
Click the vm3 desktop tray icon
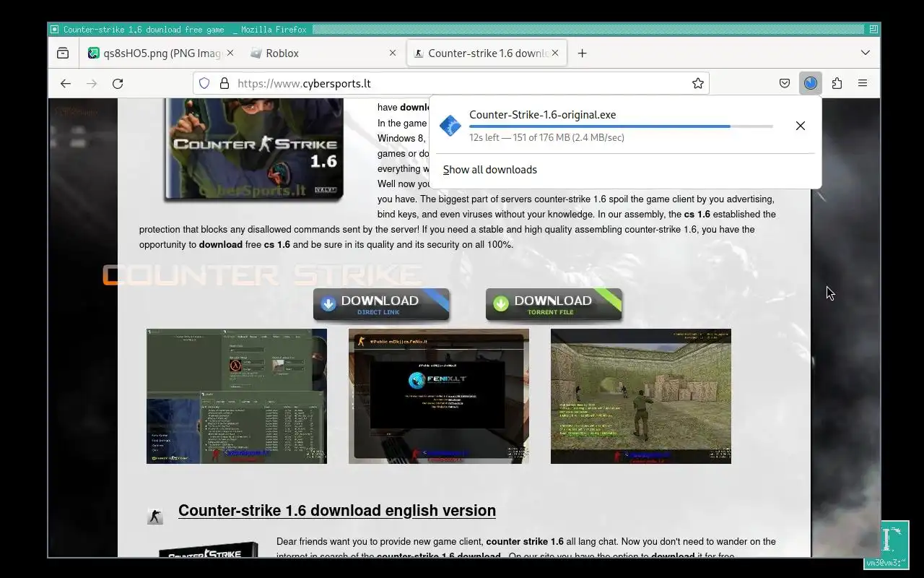pos(893,545)
